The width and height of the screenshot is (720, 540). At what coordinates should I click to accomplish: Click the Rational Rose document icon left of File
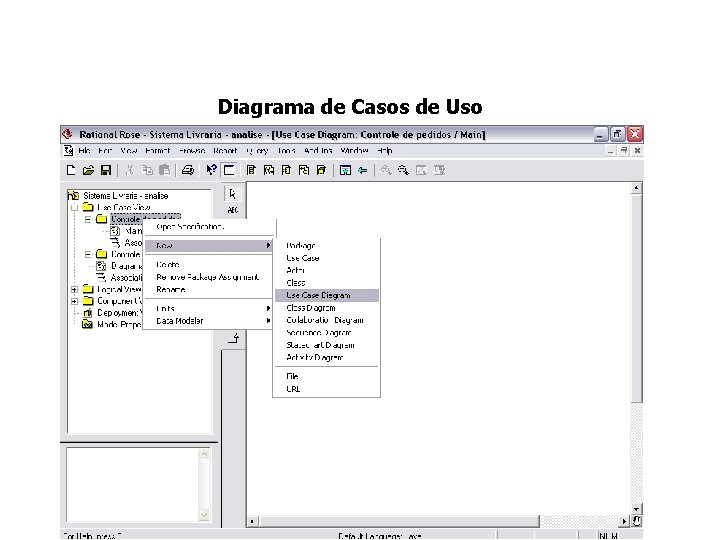click(68, 151)
